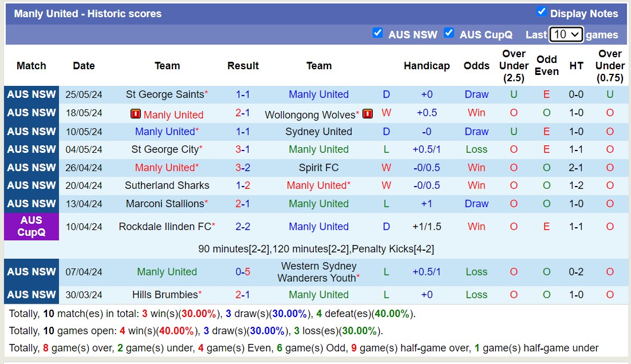Open the Sydney United team link
This screenshot has height=364, width=631.
tap(319, 131)
